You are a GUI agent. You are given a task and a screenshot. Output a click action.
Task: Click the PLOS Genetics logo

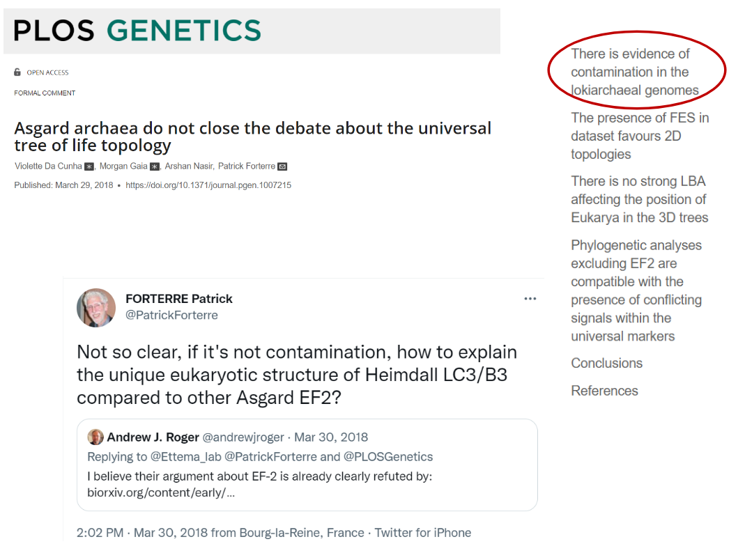(x=138, y=30)
